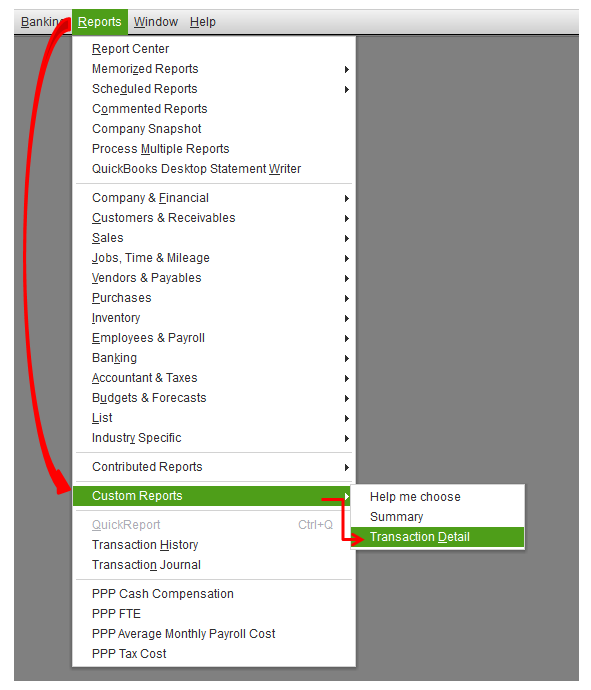Close the open Reports menu

(x=99, y=22)
